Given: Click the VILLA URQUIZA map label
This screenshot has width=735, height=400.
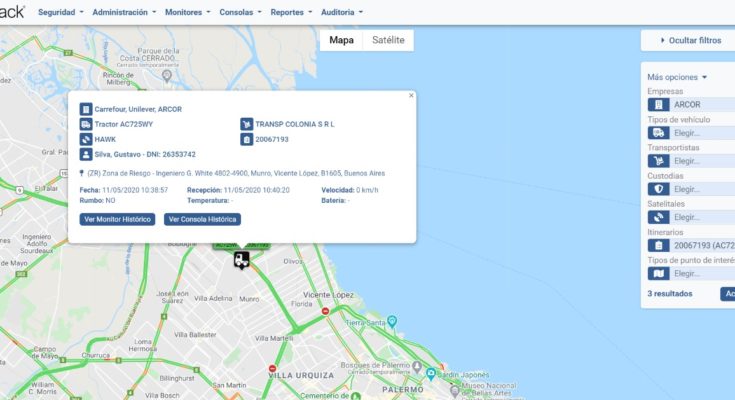Looking at the screenshot, I should coord(301,376).
